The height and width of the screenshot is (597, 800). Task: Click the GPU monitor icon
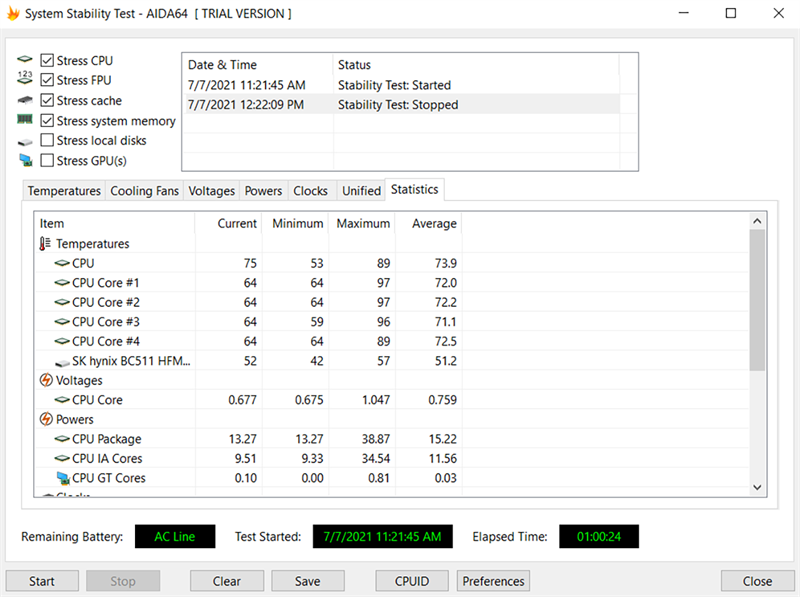pos(26,160)
